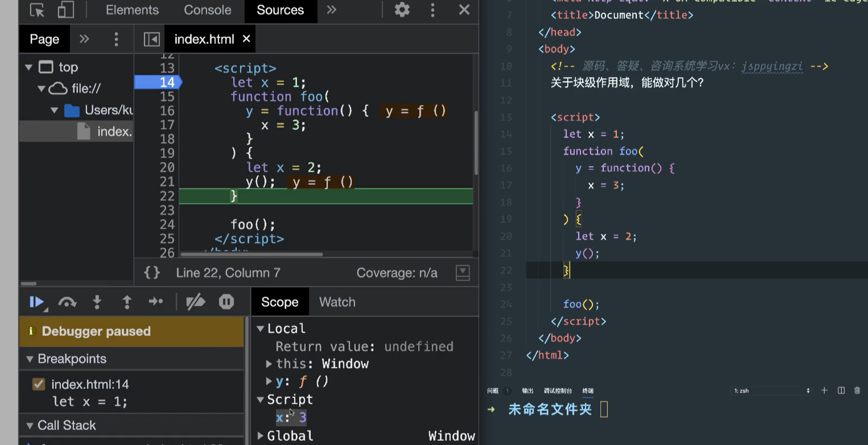The width and height of the screenshot is (868, 445).
Task: Open the editor terminal shell dropdown
Action: click(x=772, y=391)
